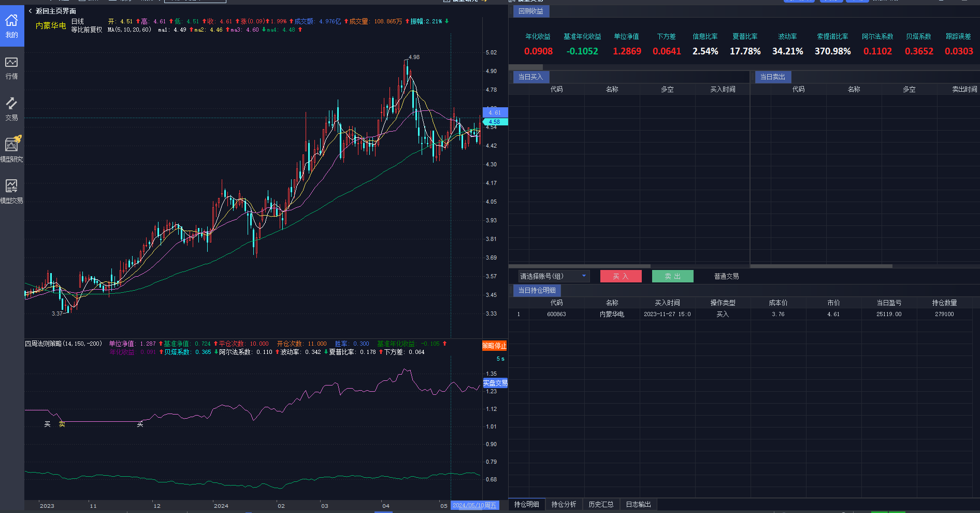The width and height of the screenshot is (980, 513).
Task: Open the 我的 home icon in sidebar
Action: click(x=11, y=26)
